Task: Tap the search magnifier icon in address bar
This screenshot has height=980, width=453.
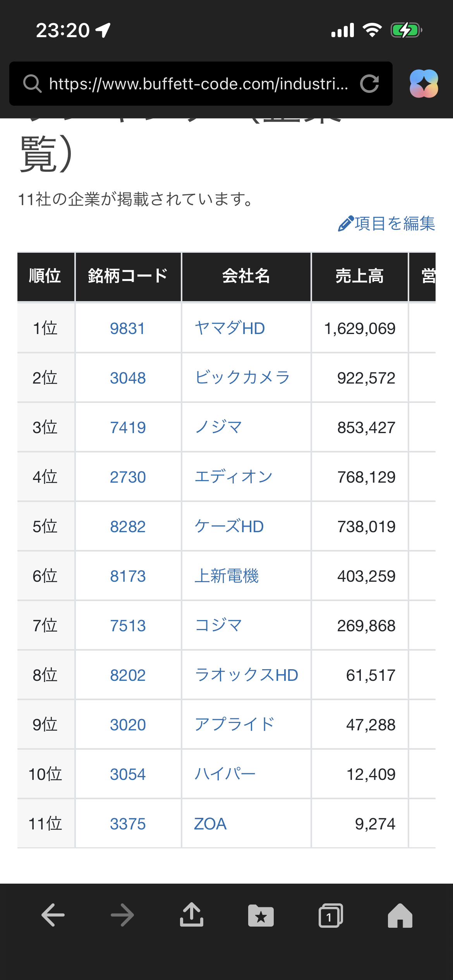Action: 32,84
